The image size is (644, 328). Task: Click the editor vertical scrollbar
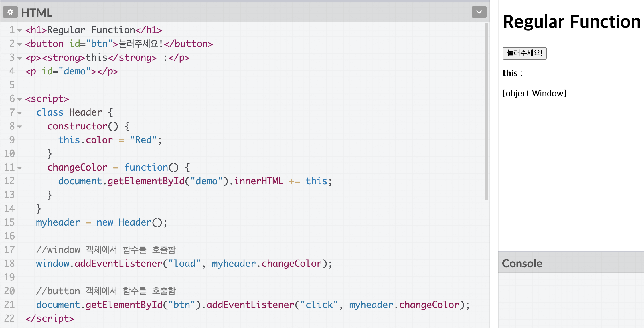coord(486,112)
